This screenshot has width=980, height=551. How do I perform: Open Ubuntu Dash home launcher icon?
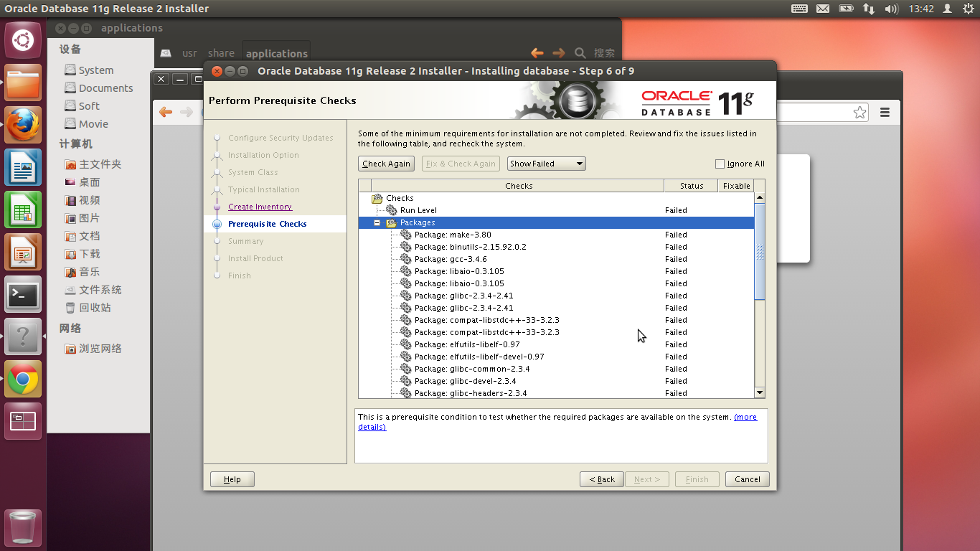click(23, 40)
